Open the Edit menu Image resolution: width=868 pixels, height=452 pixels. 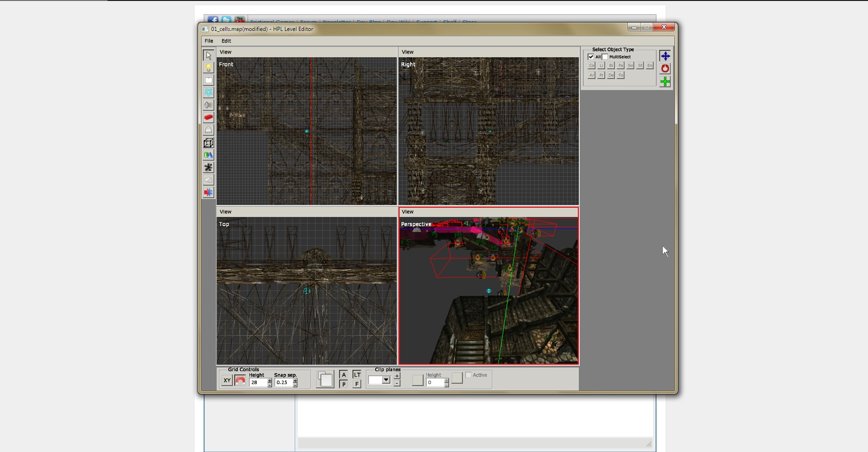coord(226,41)
